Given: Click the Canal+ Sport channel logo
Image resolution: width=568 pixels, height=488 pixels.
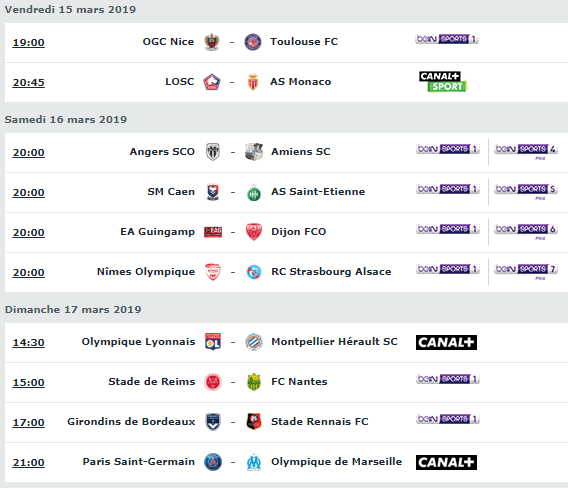Looking at the screenshot, I should click(x=443, y=82).
